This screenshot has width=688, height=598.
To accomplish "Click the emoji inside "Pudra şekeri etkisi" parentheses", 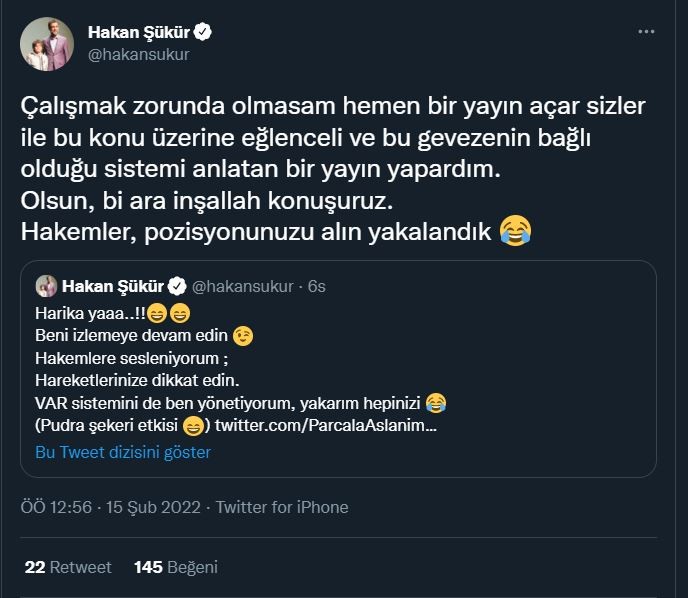I will click(x=194, y=427).
